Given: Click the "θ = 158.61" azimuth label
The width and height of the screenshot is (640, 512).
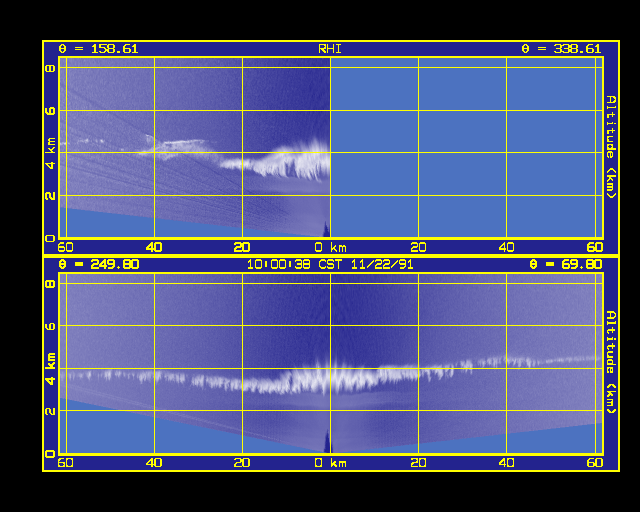Looking at the screenshot, I should click(98, 49).
